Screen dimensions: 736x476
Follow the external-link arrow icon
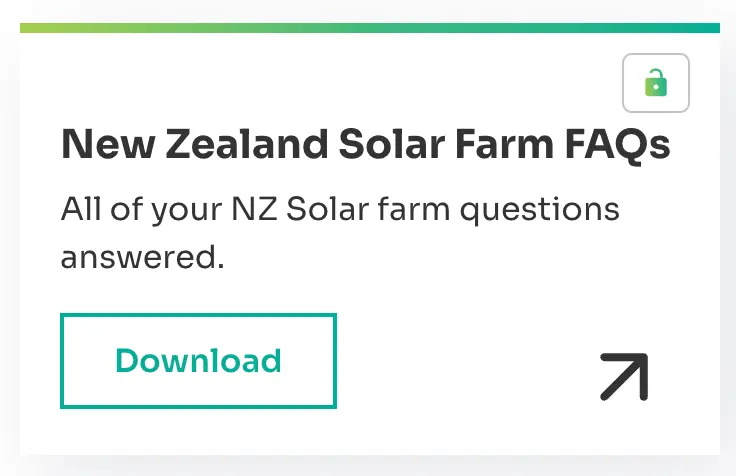(624, 377)
